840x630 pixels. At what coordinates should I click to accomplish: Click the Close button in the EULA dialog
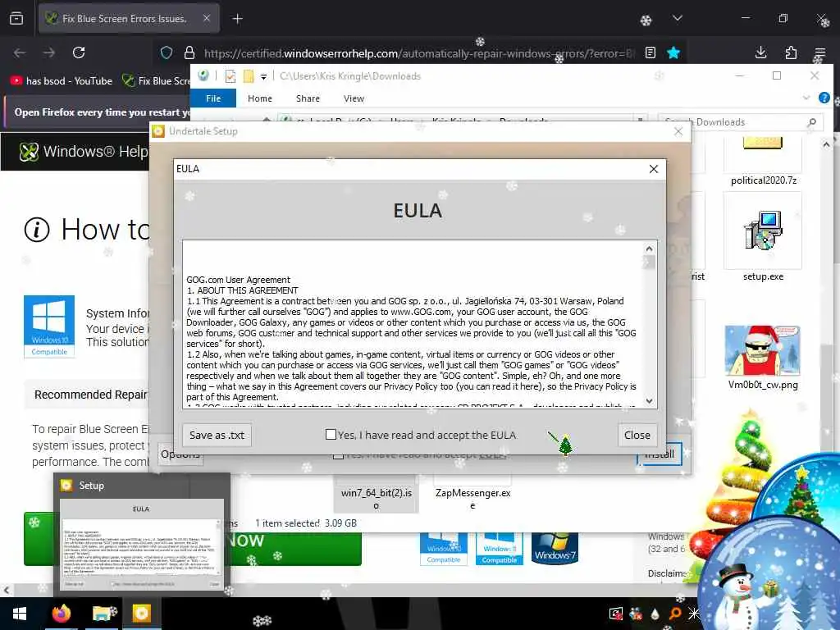(637, 435)
